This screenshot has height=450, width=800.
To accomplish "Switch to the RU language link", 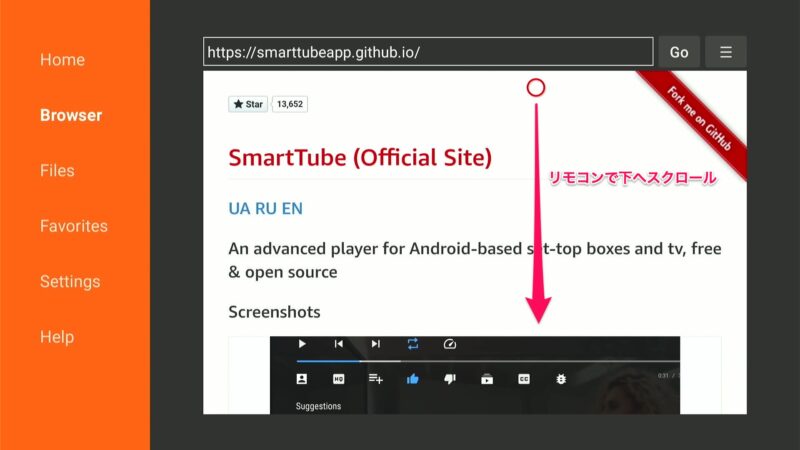I will tap(266, 209).
